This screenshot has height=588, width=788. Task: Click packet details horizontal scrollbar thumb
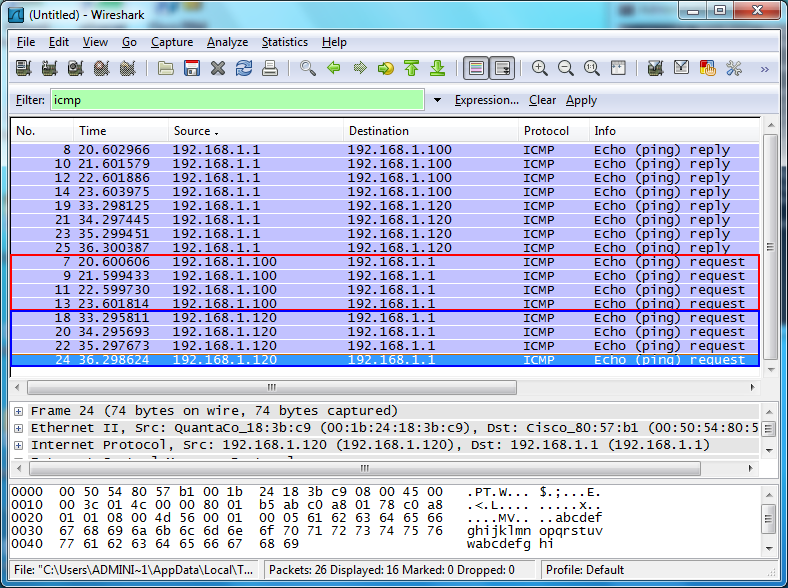click(x=365, y=468)
